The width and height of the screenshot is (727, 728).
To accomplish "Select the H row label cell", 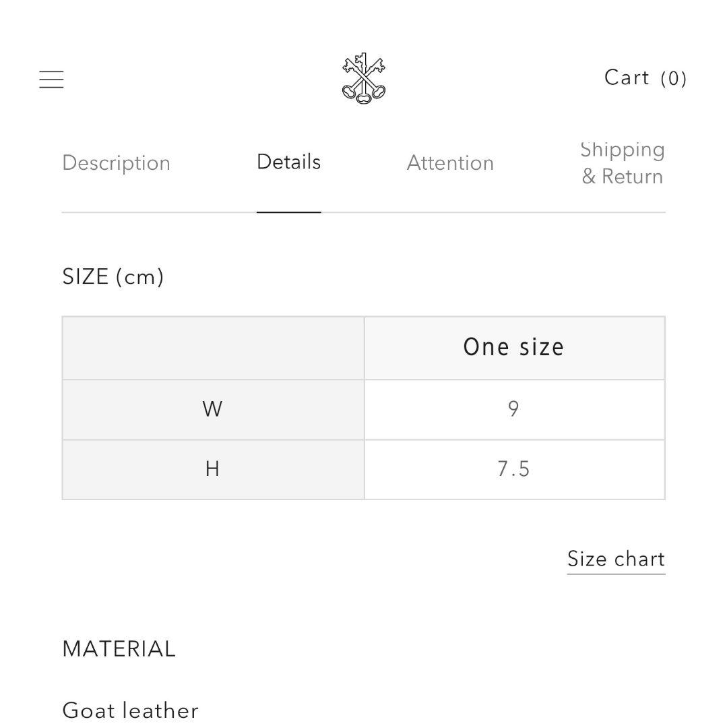I will click(x=212, y=469).
